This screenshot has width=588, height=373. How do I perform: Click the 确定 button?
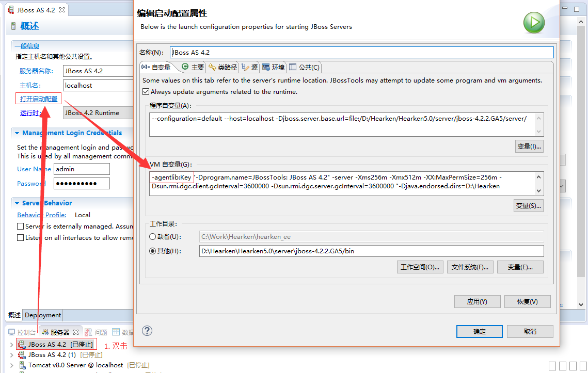point(479,331)
